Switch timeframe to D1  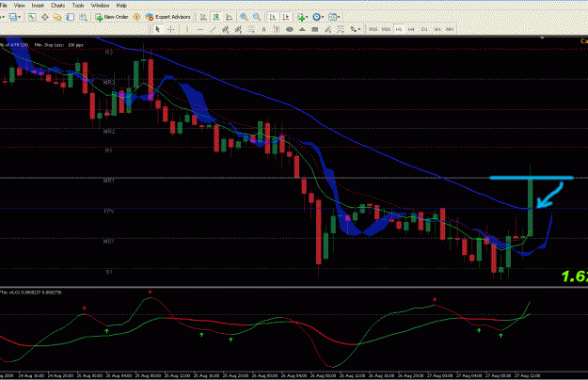coord(424,29)
